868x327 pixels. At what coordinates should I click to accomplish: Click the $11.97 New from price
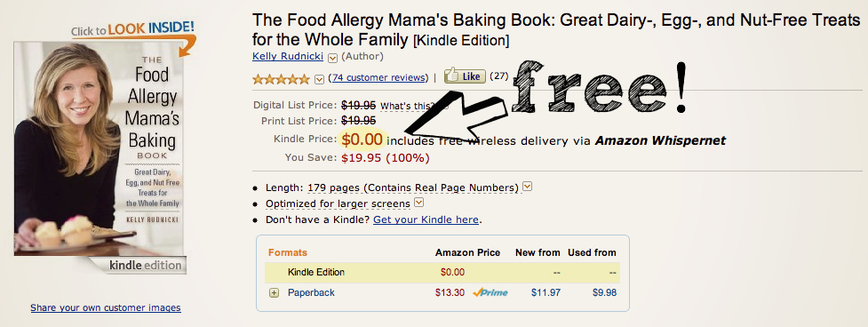click(x=545, y=292)
